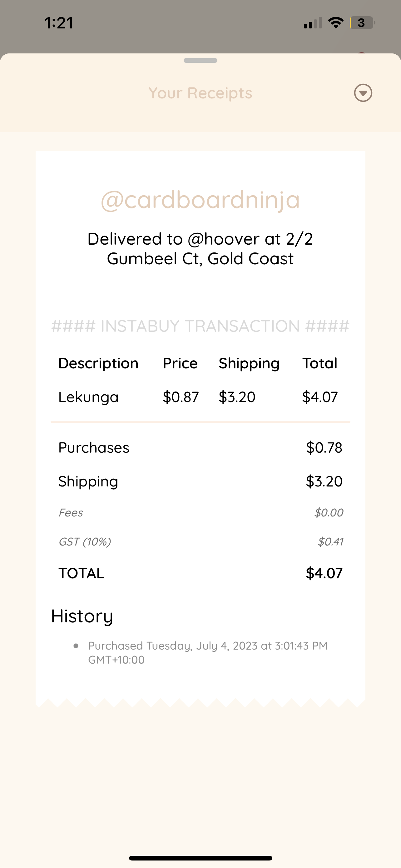Screen dimensions: 401x868
Task: Tap the Purchased July 4, 2023 history entry
Action: tap(208, 652)
